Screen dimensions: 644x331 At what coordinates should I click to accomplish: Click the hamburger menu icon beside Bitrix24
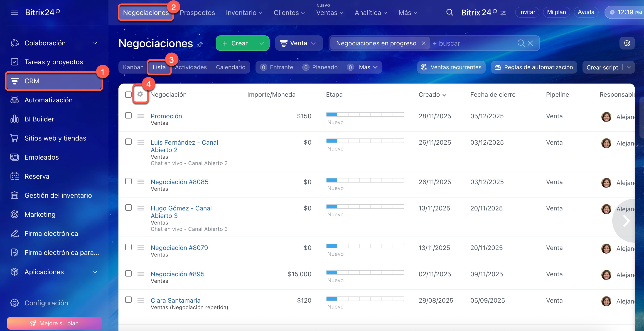click(x=15, y=12)
